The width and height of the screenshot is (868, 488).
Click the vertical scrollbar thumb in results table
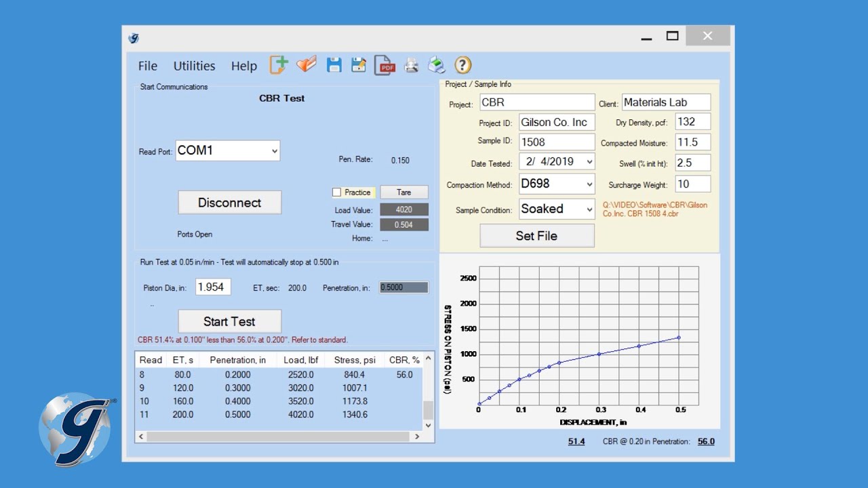428,410
